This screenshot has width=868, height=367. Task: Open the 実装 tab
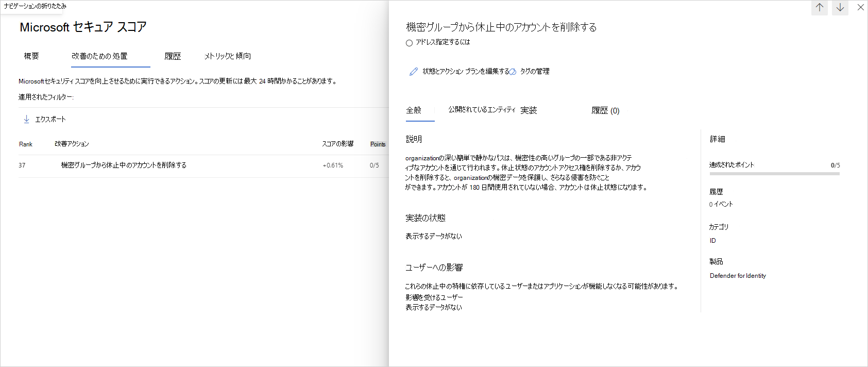point(529,110)
